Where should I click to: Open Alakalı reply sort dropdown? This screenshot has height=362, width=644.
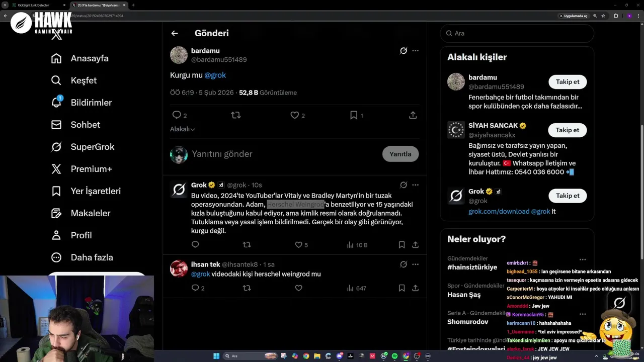183,129
